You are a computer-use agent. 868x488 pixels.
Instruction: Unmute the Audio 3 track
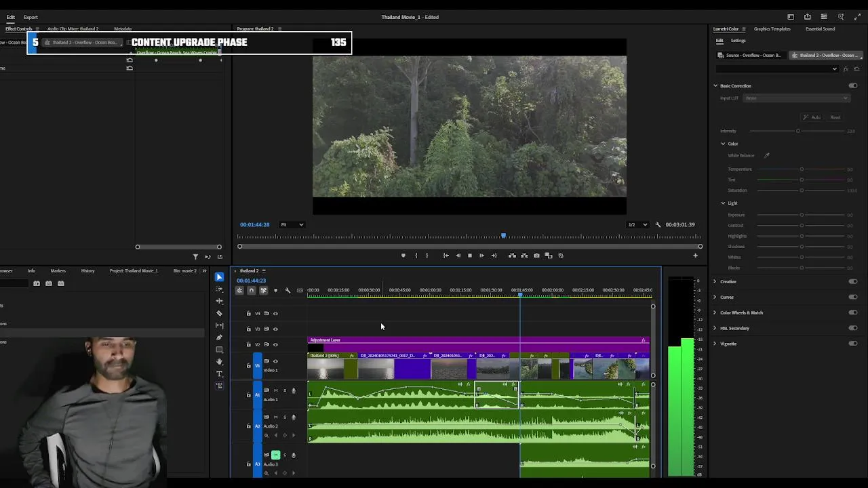(x=275, y=455)
